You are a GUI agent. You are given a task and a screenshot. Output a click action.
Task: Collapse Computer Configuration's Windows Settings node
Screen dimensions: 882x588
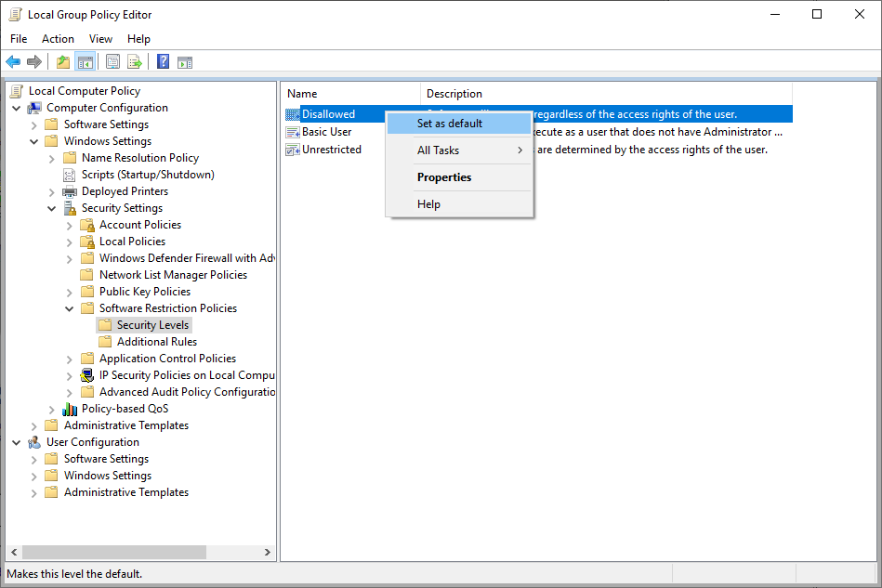point(33,142)
